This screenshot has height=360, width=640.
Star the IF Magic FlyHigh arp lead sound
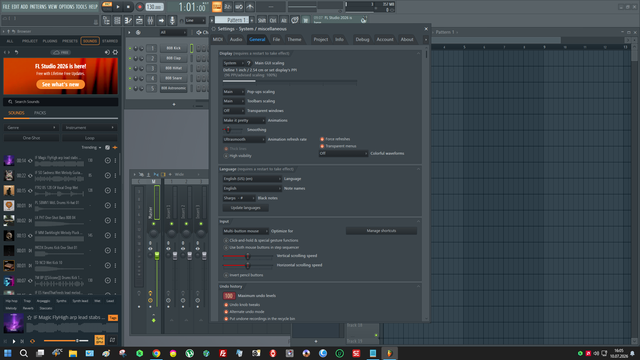pyautogui.click(x=29, y=317)
